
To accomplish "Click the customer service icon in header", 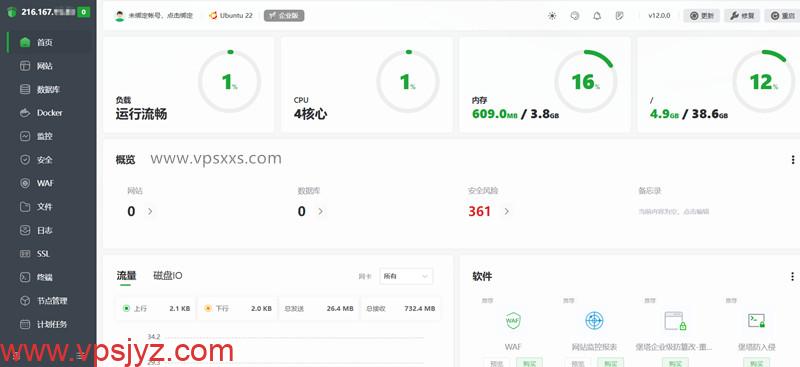I will [575, 16].
